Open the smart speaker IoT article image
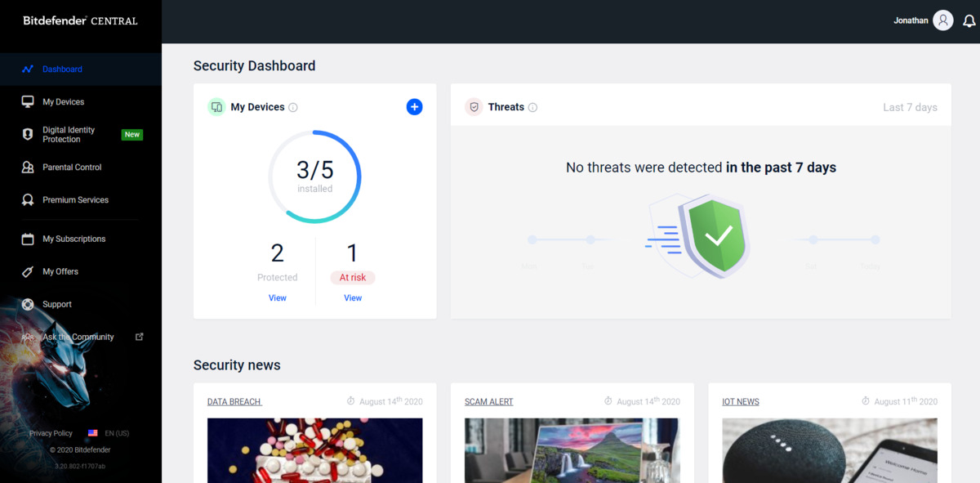The height and width of the screenshot is (483, 980). [830, 450]
